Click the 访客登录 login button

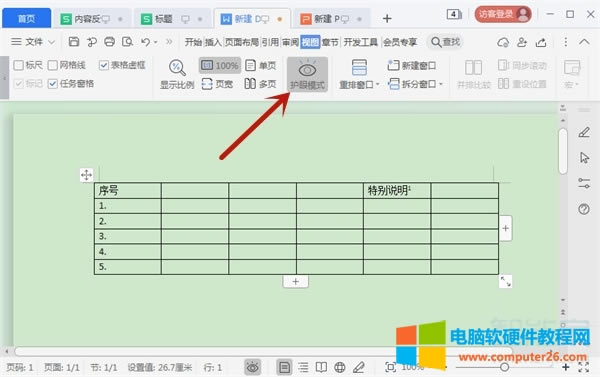pos(503,15)
